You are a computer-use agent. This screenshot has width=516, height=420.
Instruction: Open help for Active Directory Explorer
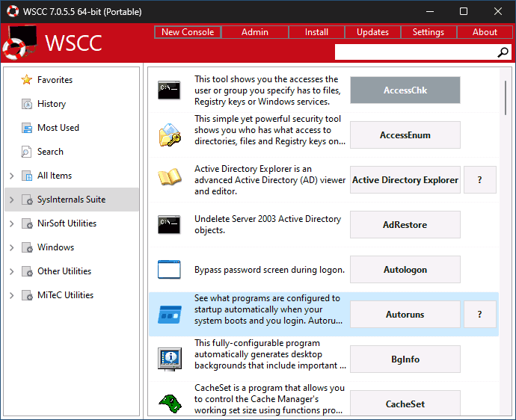click(x=480, y=180)
